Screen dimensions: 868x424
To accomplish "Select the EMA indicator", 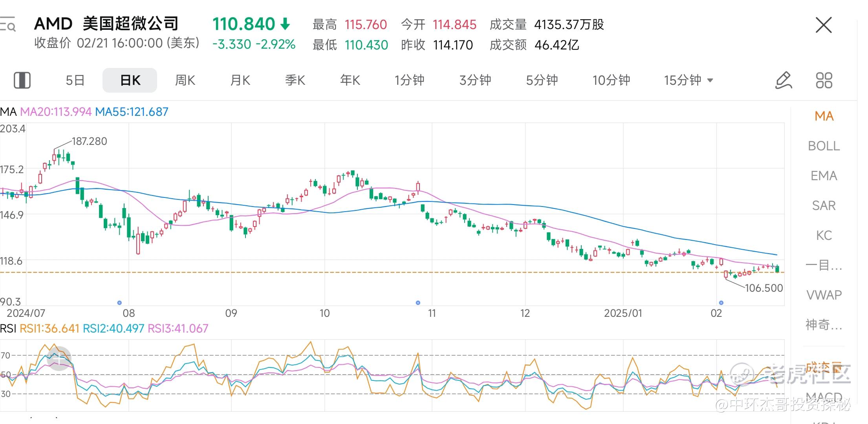I will (x=824, y=175).
